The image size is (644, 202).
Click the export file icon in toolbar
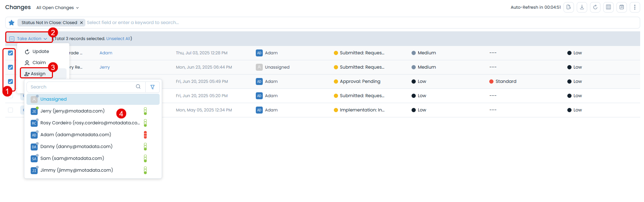pyautogui.click(x=569, y=7)
